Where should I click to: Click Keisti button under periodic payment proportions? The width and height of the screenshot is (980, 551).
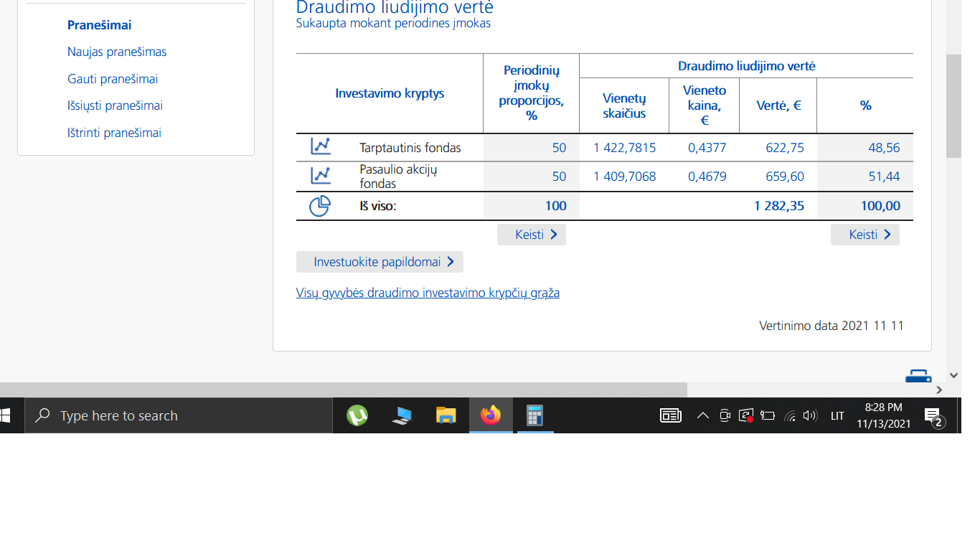[532, 235]
